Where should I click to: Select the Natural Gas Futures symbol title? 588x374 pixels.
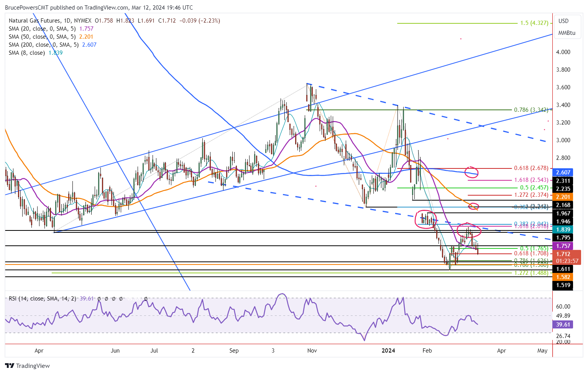click(x=34, y=21)
